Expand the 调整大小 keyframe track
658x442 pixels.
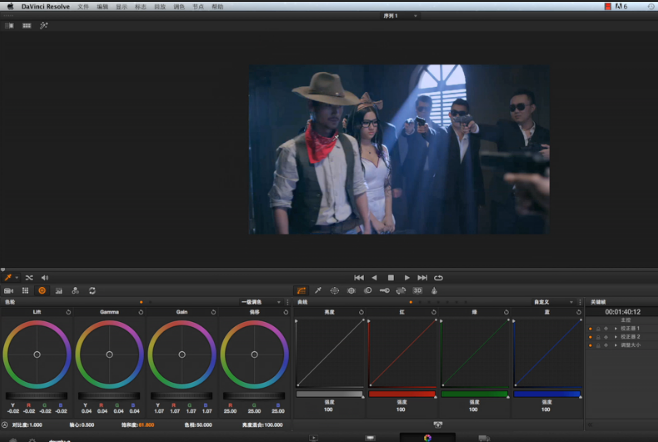616,345
